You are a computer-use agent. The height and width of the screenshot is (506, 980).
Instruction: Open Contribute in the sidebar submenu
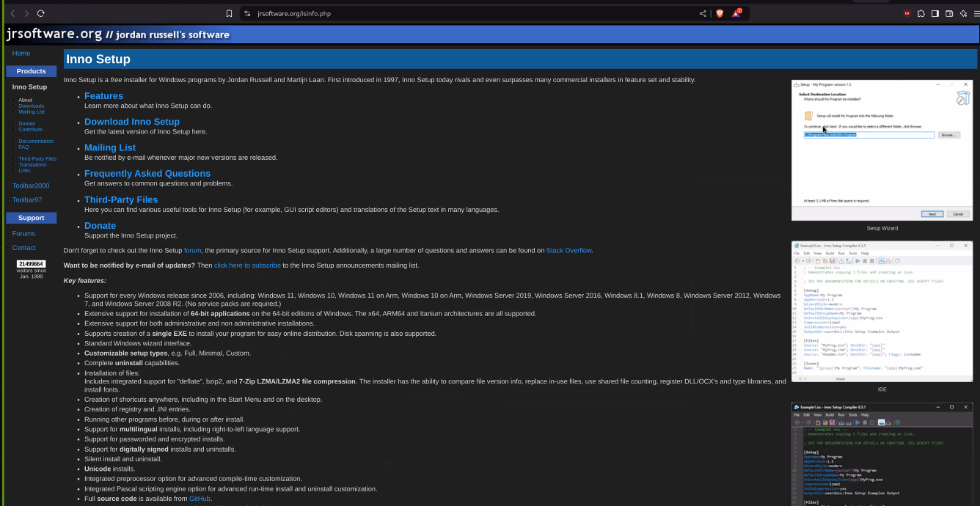[x=31, y=130]
